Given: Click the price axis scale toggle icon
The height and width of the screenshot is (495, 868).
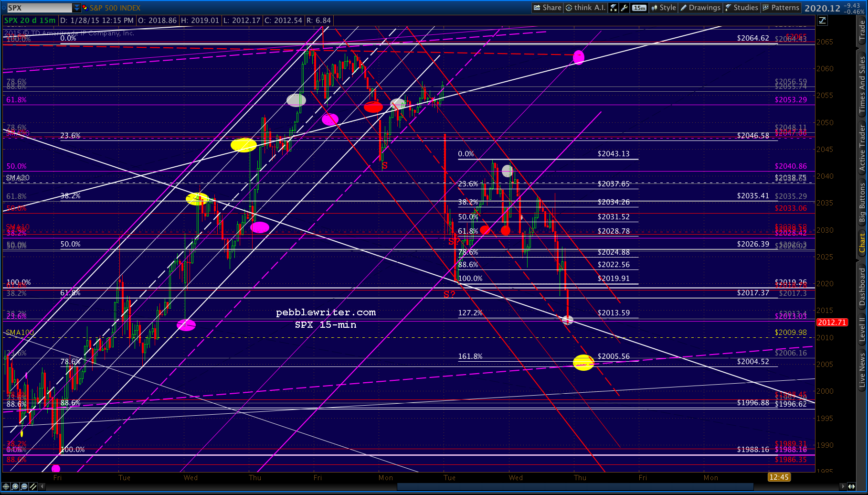Looking at the screenshot, I should pos(823,21).
